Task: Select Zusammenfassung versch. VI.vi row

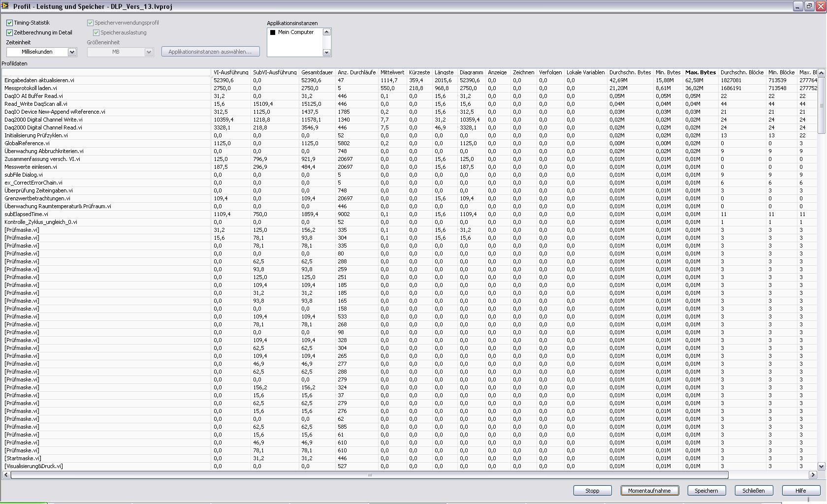Action: point(409,159)
